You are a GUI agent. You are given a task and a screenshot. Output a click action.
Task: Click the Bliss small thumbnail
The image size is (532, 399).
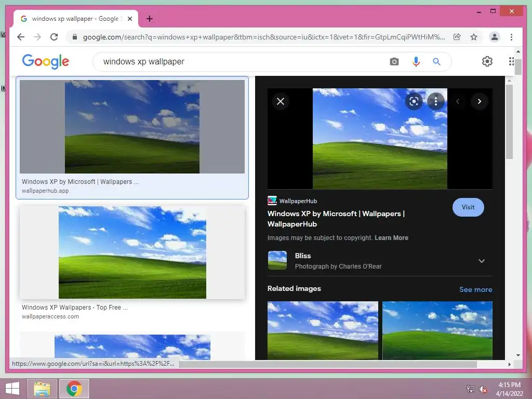tap(277, 260)
